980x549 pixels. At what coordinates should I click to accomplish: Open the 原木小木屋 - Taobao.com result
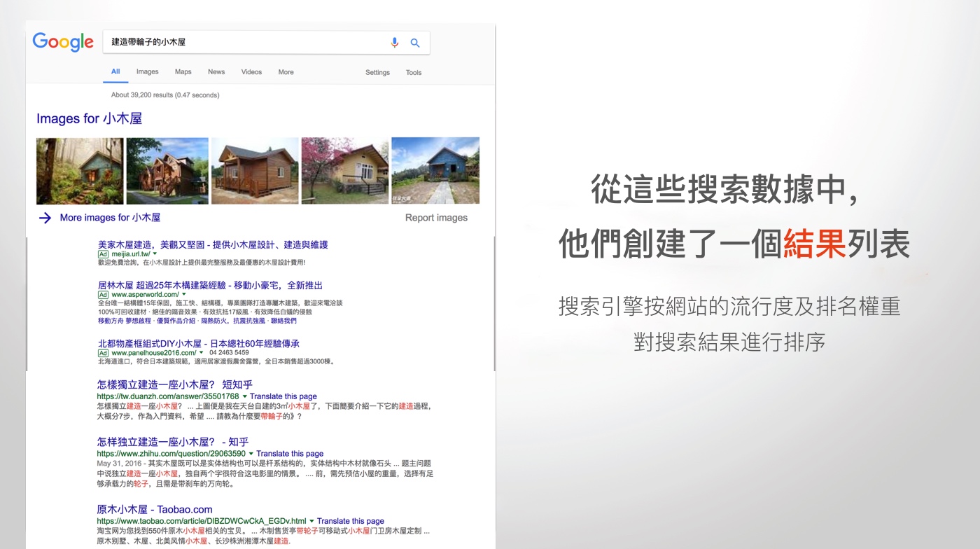pos(155,509)
